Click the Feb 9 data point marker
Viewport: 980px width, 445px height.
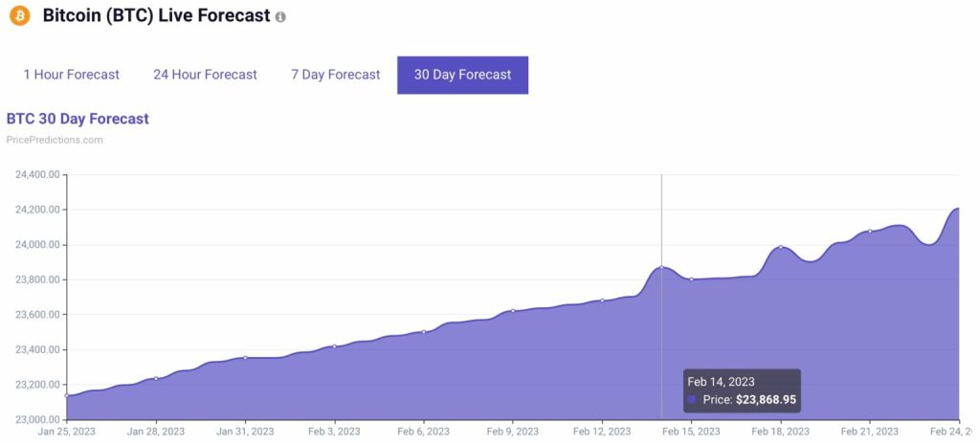pyautogui.click(x=513, y=311)
